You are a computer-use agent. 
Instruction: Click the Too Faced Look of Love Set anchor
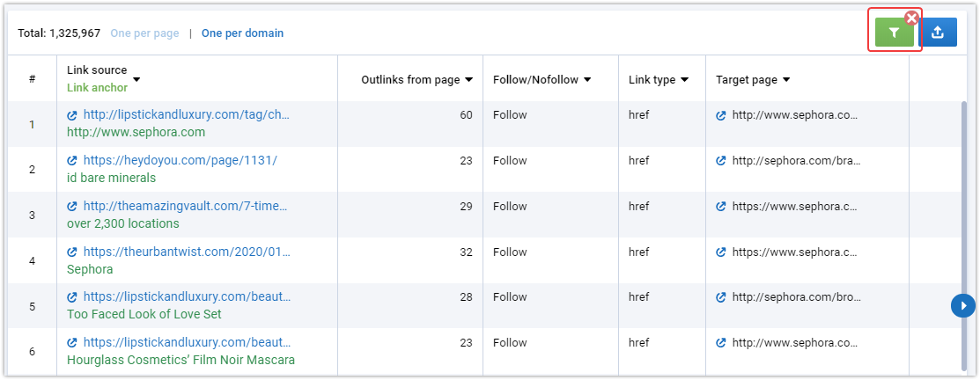click(x=144, y=314)
